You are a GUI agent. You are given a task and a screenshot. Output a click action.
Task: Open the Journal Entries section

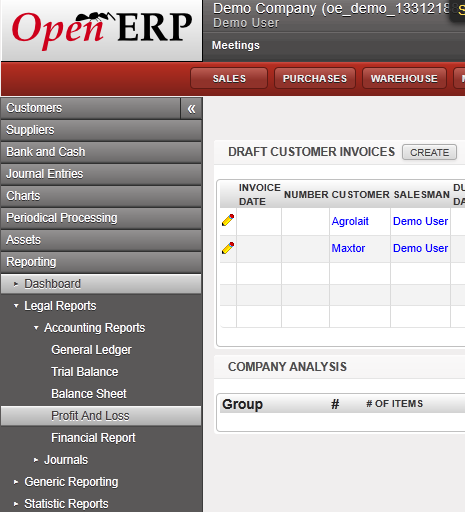coord(101,174)
